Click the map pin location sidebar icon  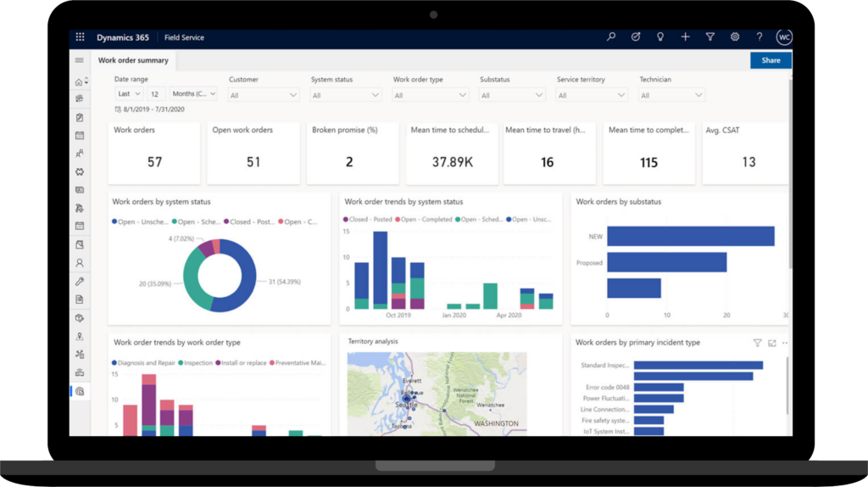80,336
